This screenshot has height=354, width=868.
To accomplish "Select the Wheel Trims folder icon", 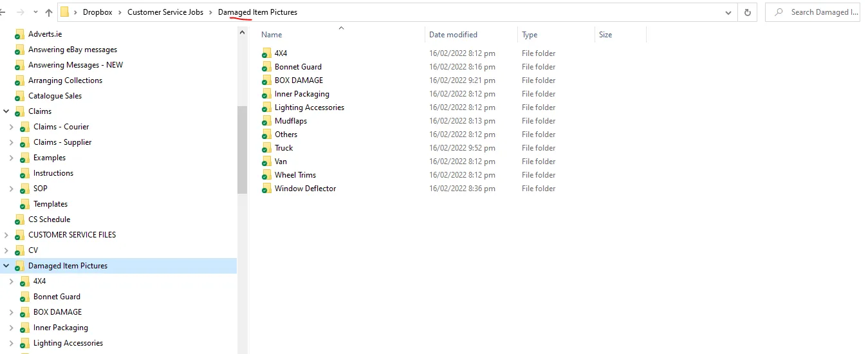I will [266, 175].
